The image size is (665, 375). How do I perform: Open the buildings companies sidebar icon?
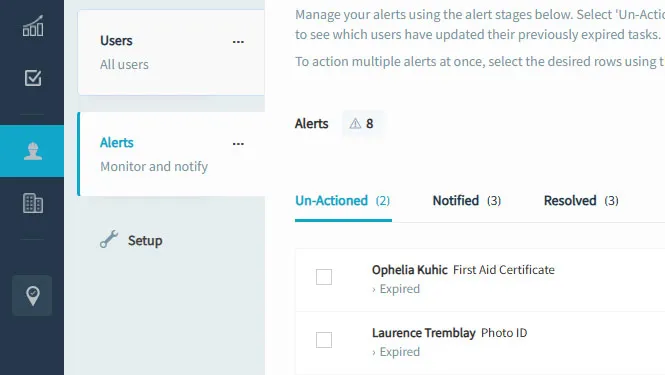click(33, 203)
